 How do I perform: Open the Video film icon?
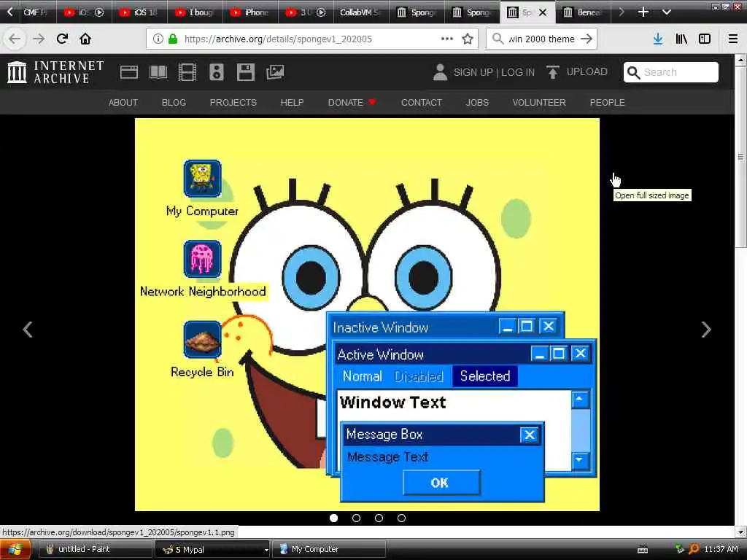187,72
